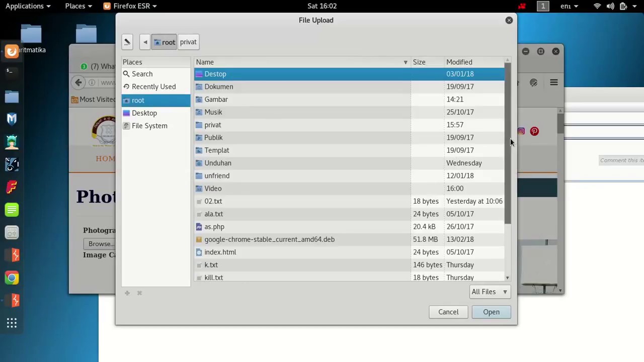Start Google Chrome from the dock
The image size is (644, 362).
12,278
